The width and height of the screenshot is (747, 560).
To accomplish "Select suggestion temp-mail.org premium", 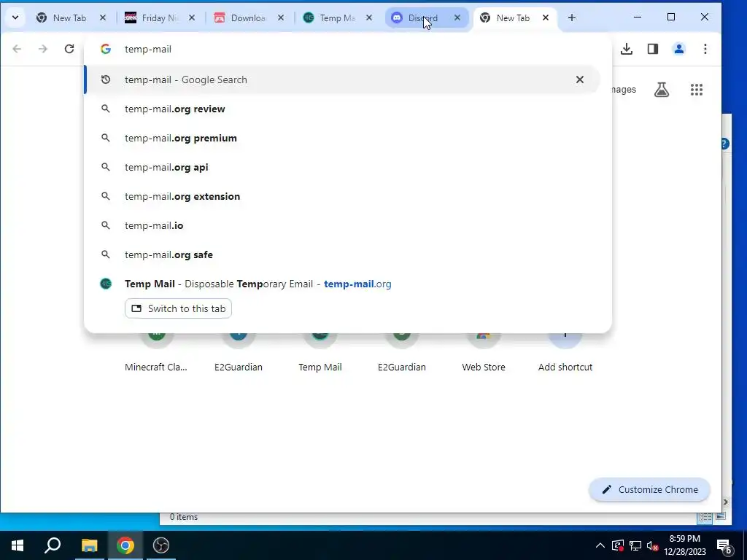I will (x=342, y=138).
